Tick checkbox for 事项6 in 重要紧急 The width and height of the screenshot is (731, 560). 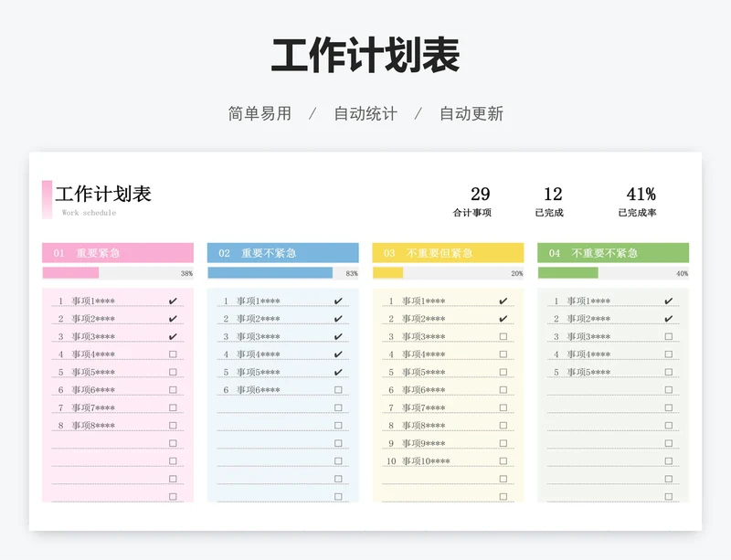pos(173,390)
